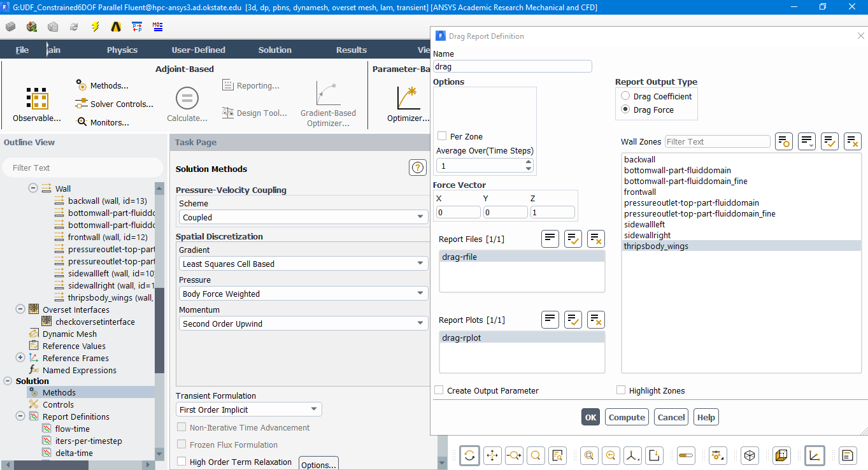Click the Non-Iterative Time Advancement checkbox
The image size is (868, 470).
pos(181,427)
